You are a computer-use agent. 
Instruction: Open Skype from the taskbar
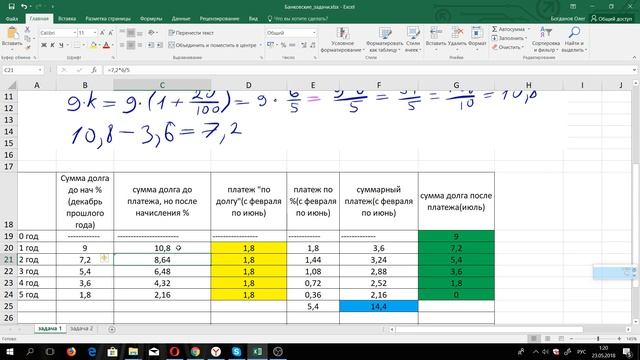tap(236, 351)
